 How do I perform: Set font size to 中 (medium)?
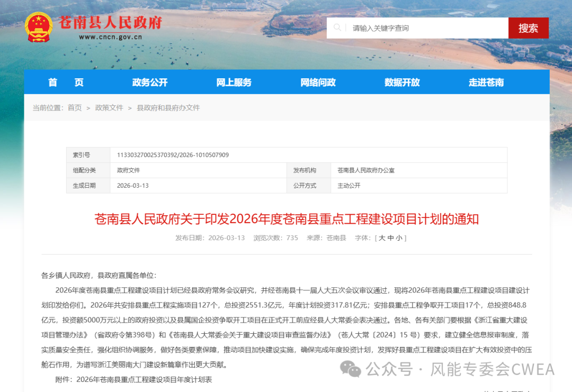click(x=391, y=238)
